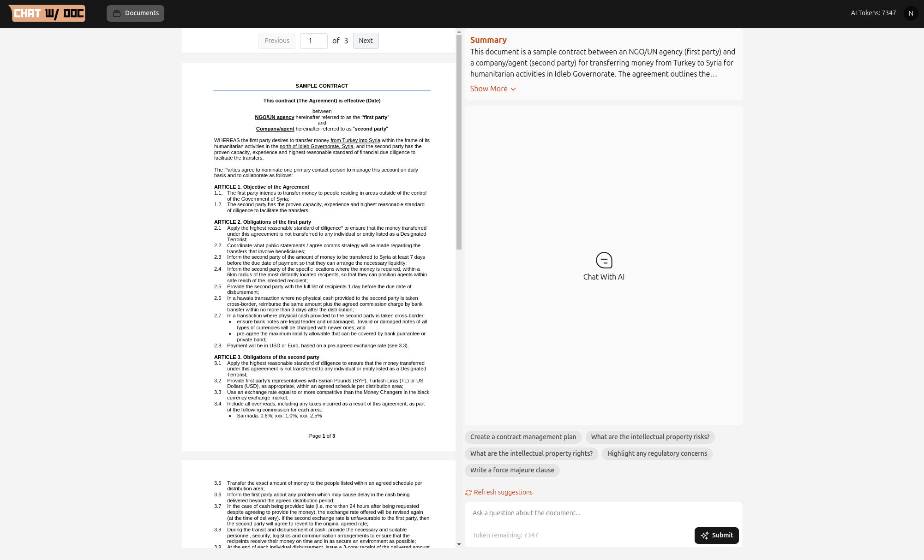
Task: Click the user avatar N icon
Action: coord(911,13)
